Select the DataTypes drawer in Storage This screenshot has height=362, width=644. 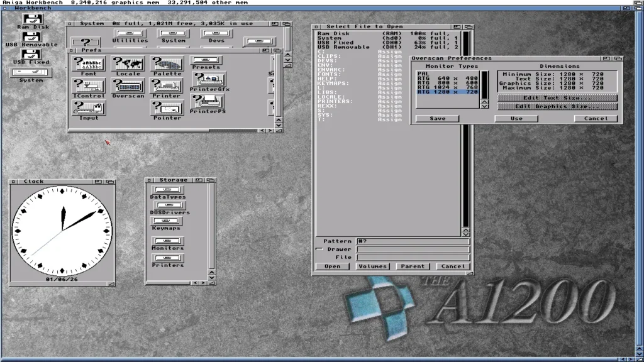[x=167, y=192]
